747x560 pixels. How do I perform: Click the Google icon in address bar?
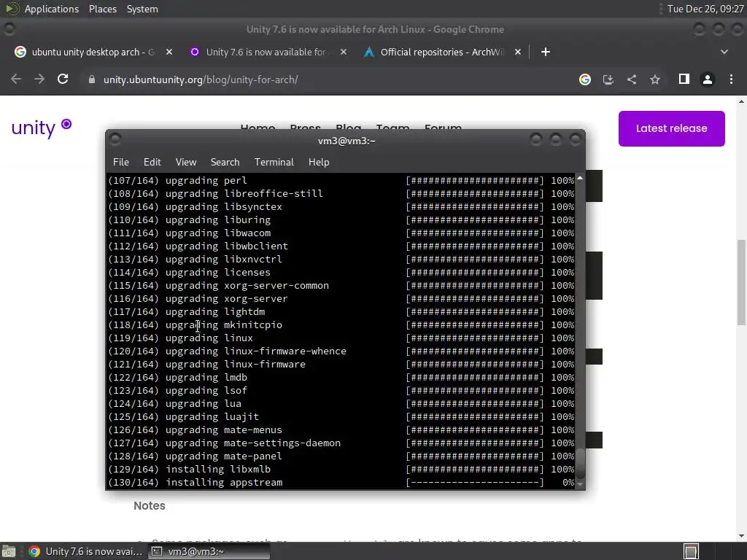[585, 79]
